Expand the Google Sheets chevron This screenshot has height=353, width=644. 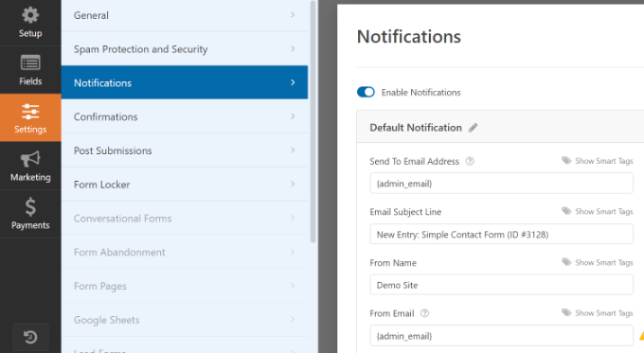tap(293, 319)
